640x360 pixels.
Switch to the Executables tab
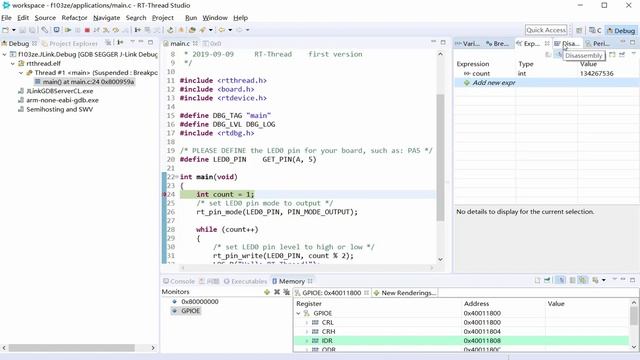click(x=245, y=281)
